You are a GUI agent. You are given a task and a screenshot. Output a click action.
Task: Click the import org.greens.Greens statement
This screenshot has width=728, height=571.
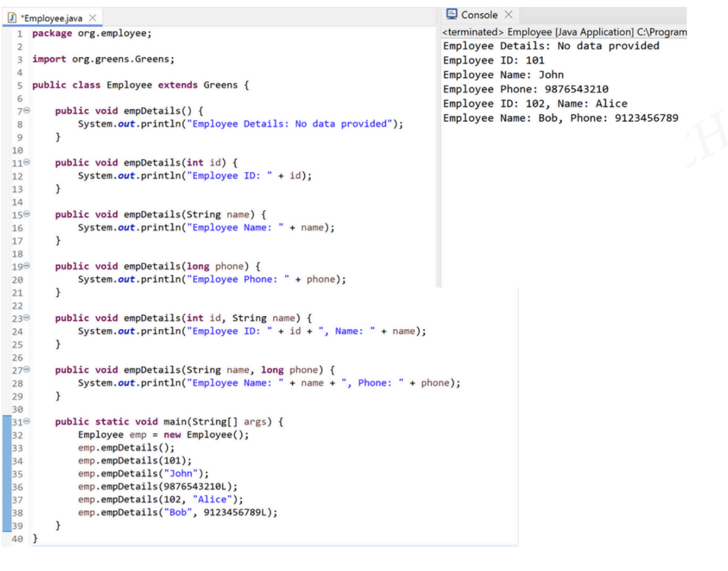point(103,59)
